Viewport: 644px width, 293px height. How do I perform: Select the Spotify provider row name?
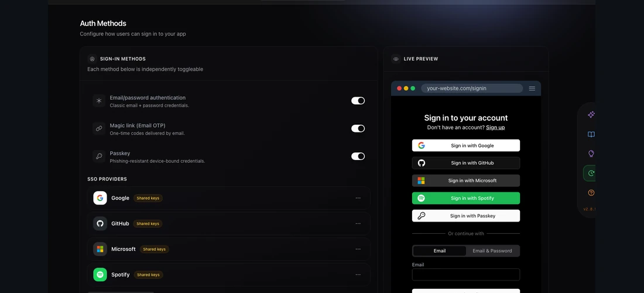coord(121,274)
